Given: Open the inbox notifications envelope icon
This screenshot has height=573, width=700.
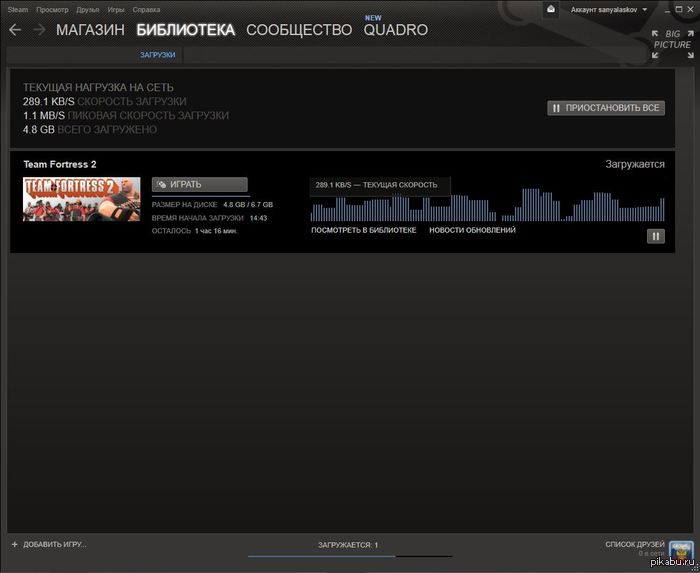Looking at the screenshot, I should (551, 9).
